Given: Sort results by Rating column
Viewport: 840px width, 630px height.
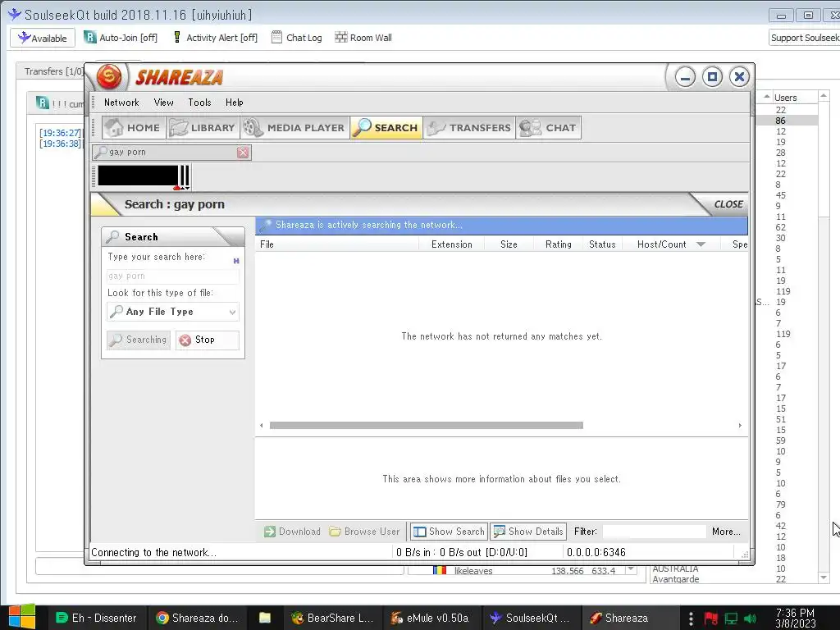Looking at the screenshot, I should point(558,244).
